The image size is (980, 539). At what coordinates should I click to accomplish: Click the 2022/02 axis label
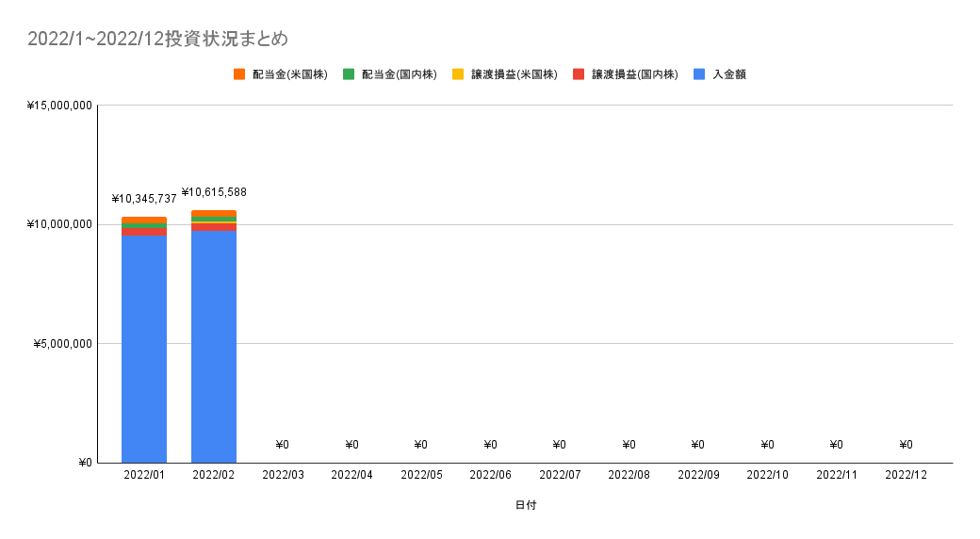[x=214, y=475]
